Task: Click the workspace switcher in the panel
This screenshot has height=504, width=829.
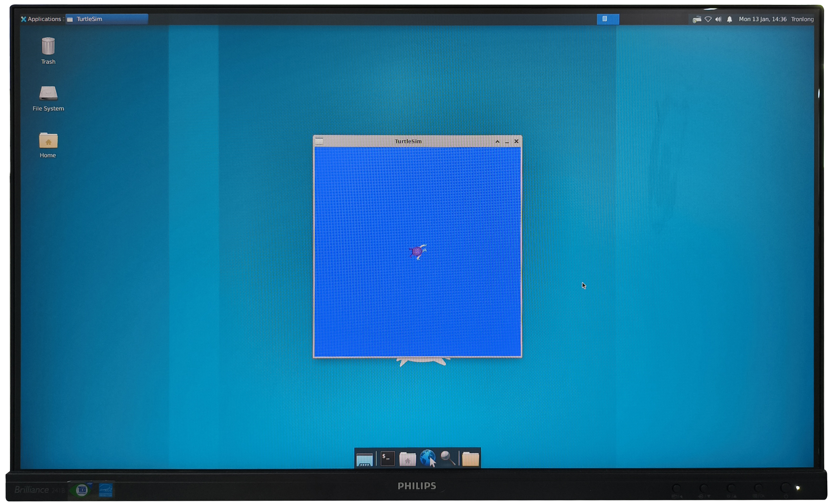Action: (608, 19)
